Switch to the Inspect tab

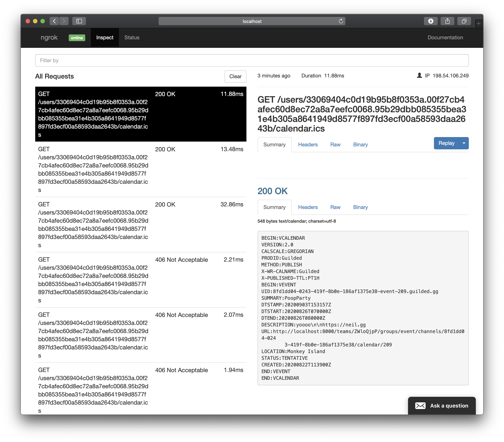tap(105, 37)
